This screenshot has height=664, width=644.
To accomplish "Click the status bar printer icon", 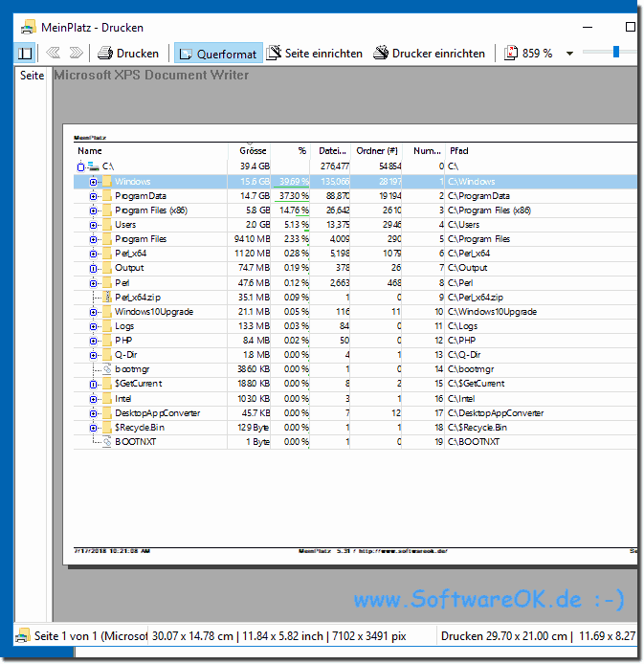I will (x=23, y=636).
